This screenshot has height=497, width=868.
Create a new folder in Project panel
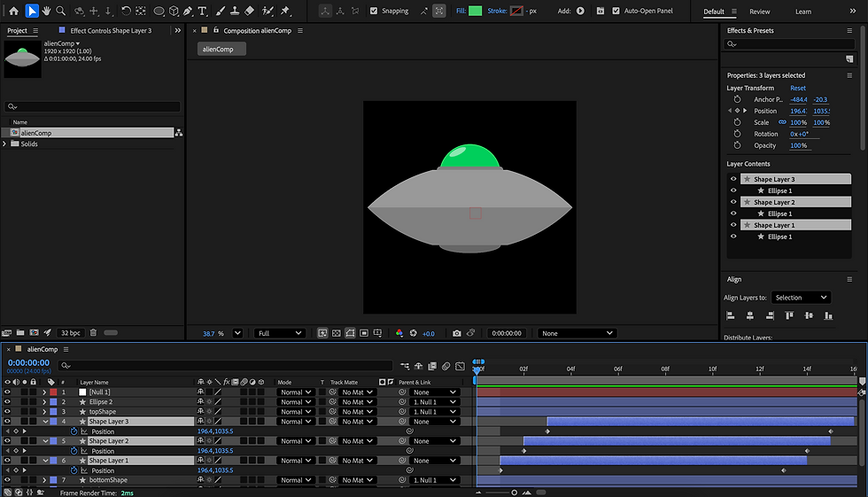(20, 332)
